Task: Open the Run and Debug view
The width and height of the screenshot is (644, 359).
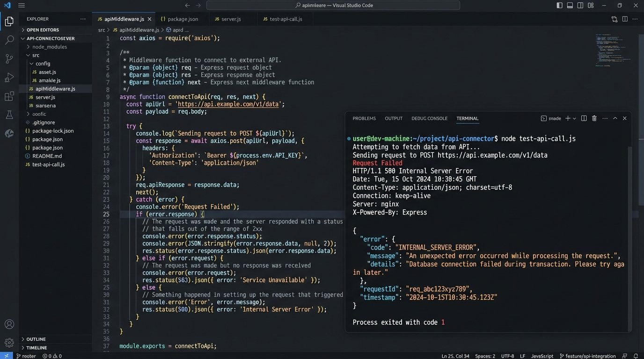Action: point(9,78)
